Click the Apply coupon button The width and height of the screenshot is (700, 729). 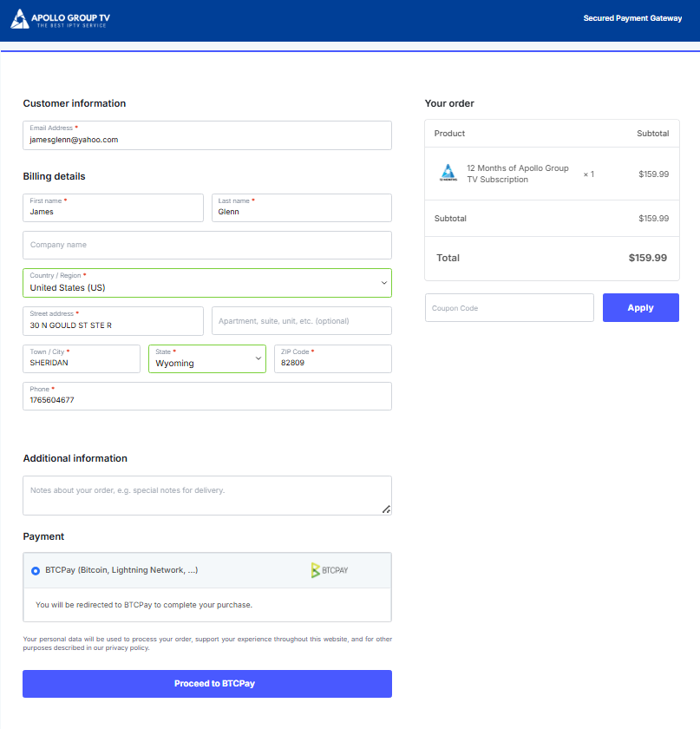pos(640,308)
